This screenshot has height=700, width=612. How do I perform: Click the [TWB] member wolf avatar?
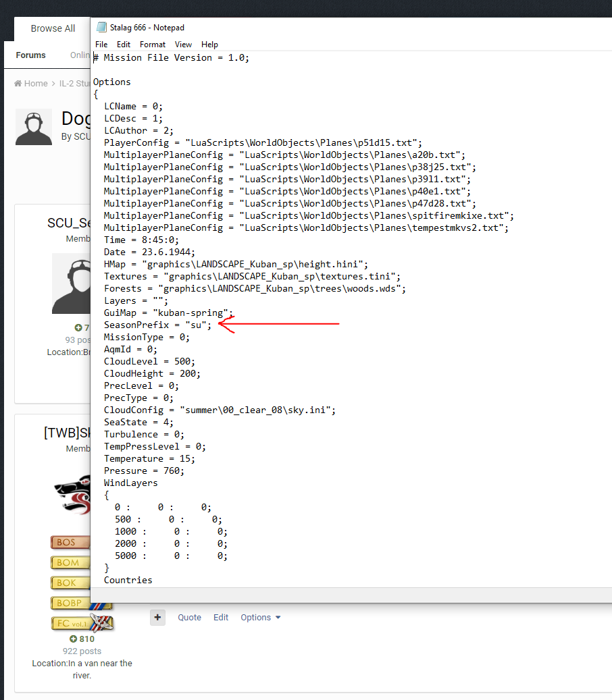click(x=72, y=495)
